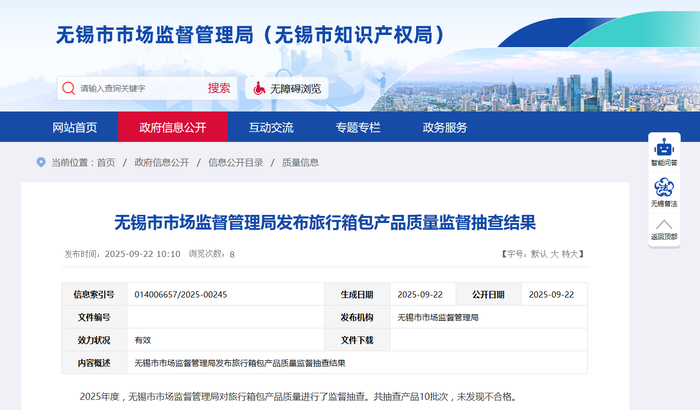Open the 政务服务 navigation item
Viewport: 700px width, 410px height.
pos(445,127)
